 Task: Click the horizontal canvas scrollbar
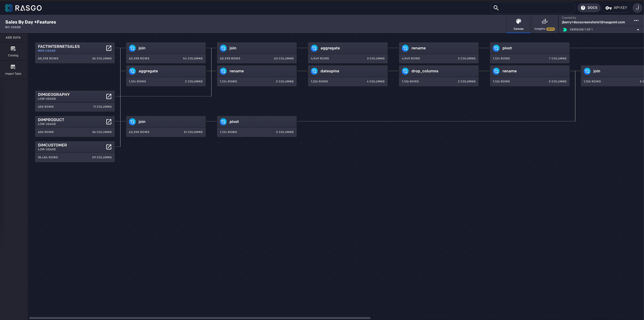click(200, 318)
